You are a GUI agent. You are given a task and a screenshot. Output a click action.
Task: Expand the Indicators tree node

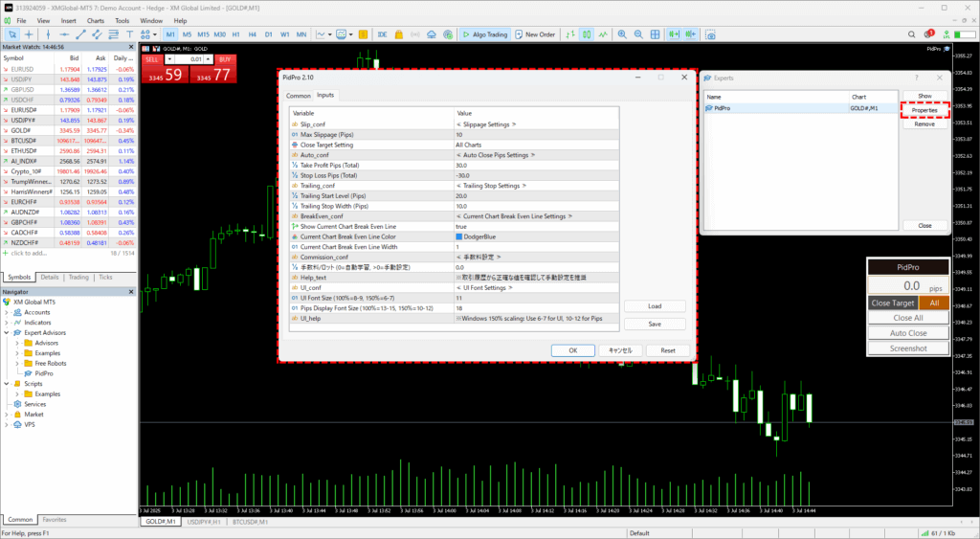point(7,322)
